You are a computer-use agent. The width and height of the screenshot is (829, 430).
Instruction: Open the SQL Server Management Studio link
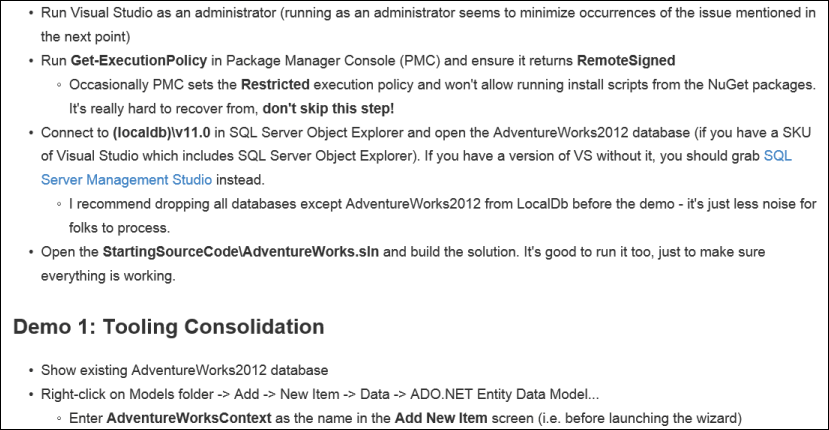tap(126, 180)
